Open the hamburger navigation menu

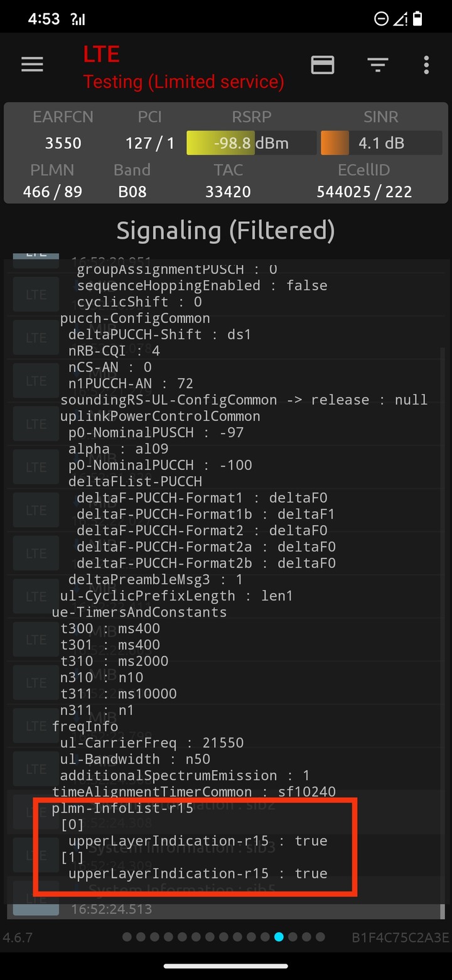(x=32, y=65)
